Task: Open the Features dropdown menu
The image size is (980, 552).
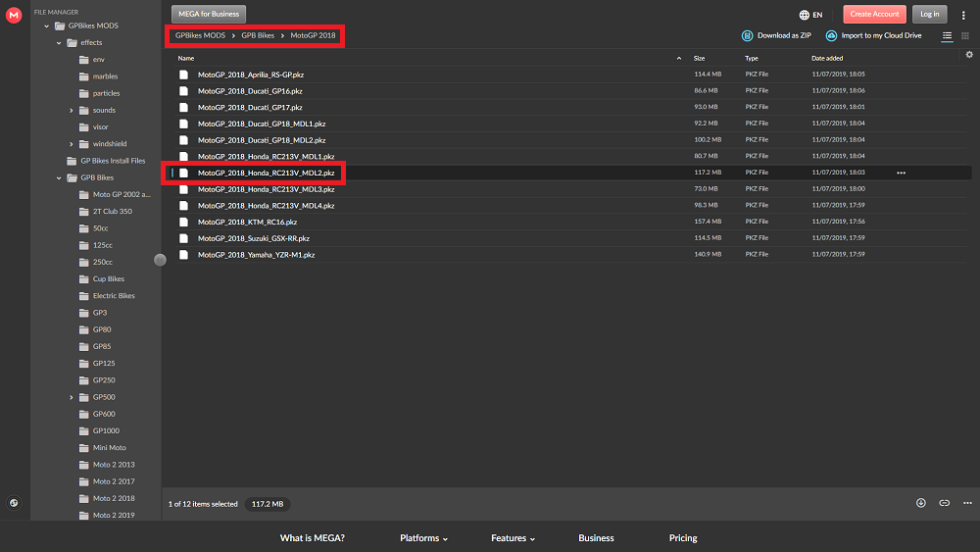Action: pos(514,537)
